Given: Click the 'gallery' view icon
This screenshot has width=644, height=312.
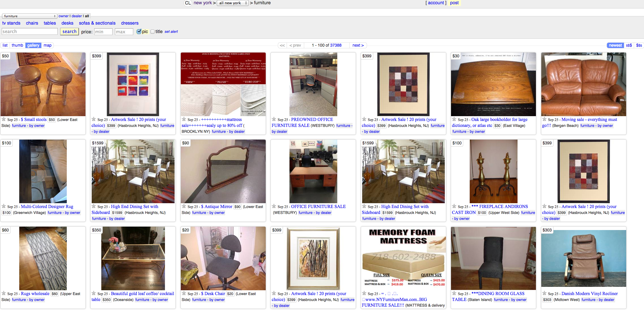Looking at the screenshot, I should [x=33, y=45].
